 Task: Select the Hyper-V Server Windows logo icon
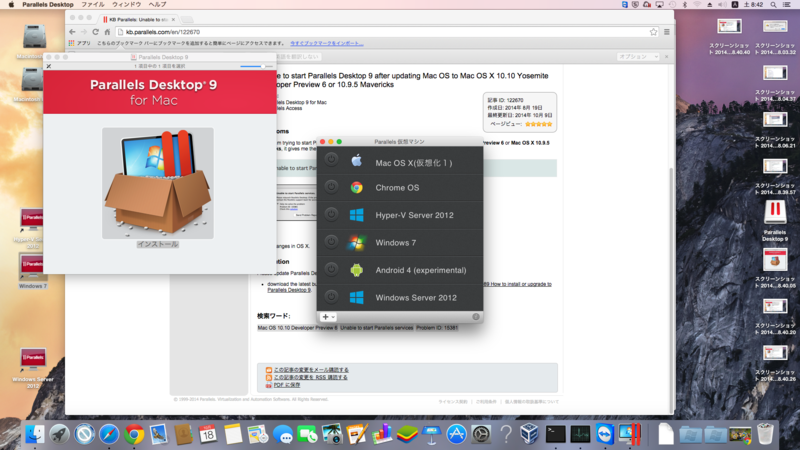click(357, 215)
